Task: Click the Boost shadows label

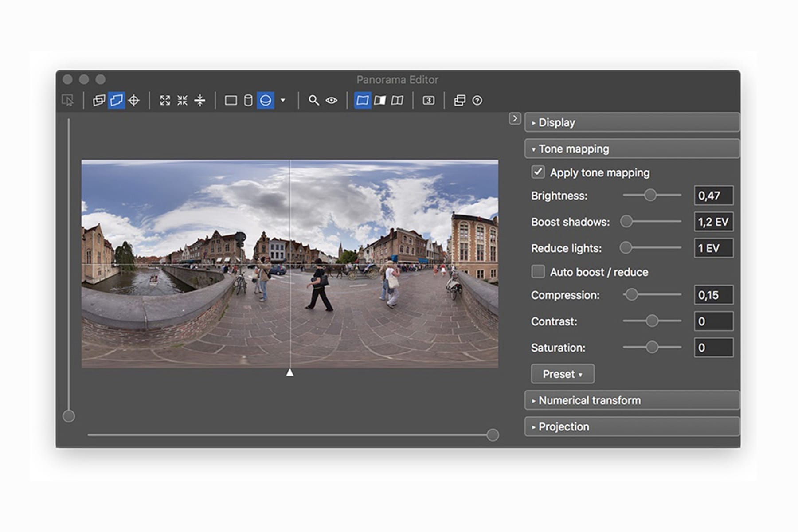Action: pos(570,222)
